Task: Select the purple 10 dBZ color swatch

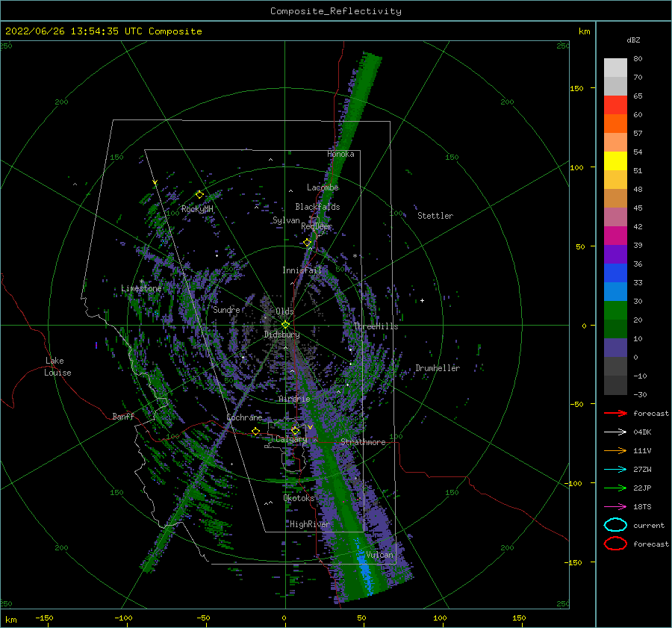Action: (615, 347)
